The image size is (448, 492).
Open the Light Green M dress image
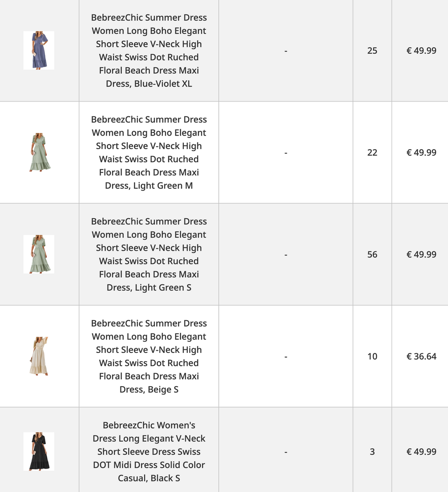click(39, 152)
